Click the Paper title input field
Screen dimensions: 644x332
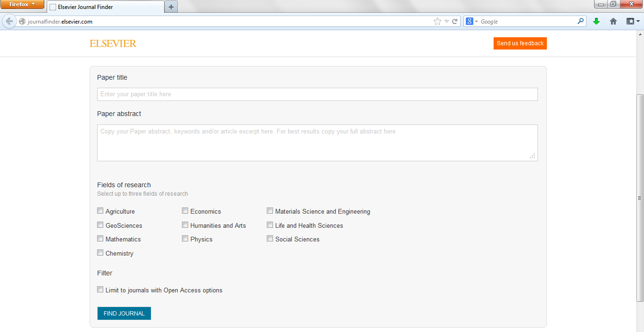(317, 94)
